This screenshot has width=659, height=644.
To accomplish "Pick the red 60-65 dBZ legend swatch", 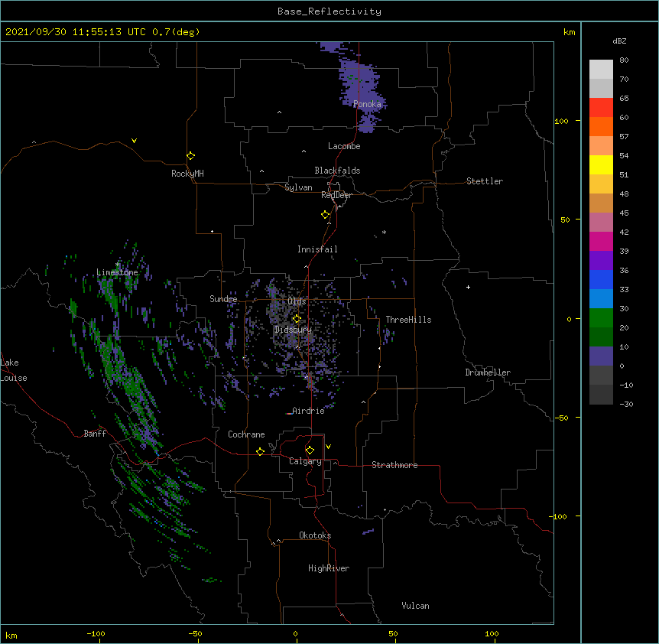I will [601, 107].
